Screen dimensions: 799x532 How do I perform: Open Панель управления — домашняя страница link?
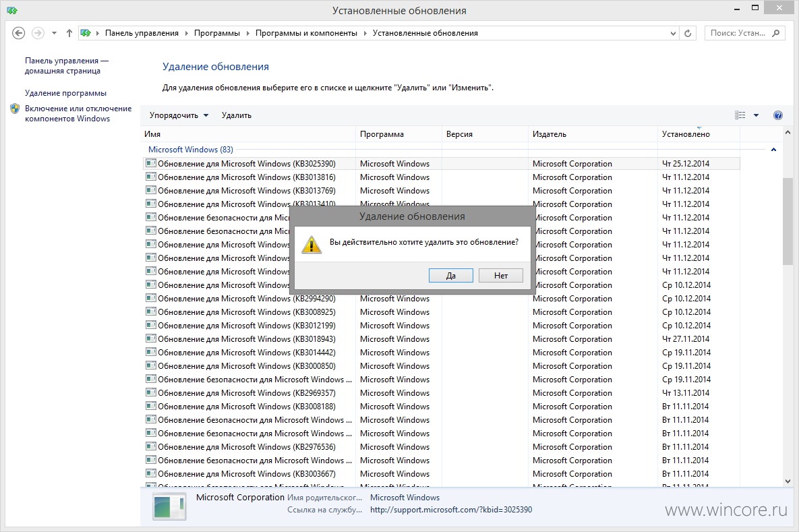pos(66,65)
